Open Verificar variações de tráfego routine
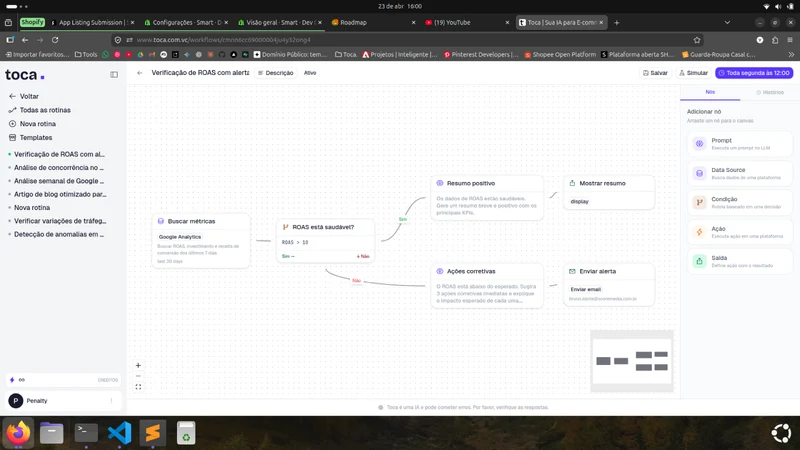 [x=59, y=221]
